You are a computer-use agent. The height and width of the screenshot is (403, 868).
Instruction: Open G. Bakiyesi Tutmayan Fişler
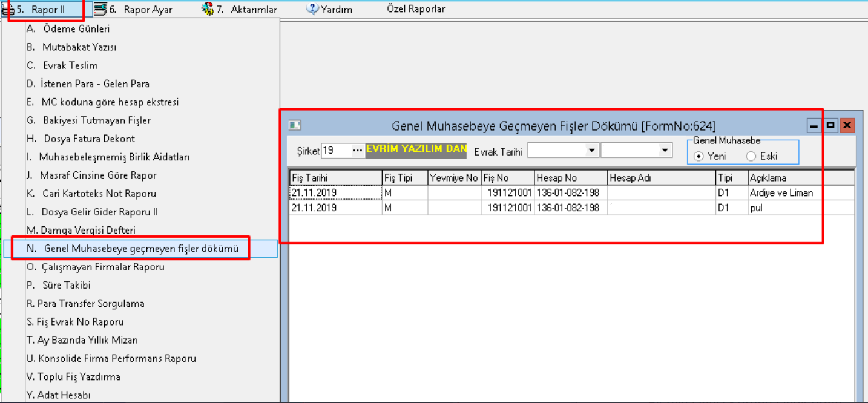tap(140, 120)
